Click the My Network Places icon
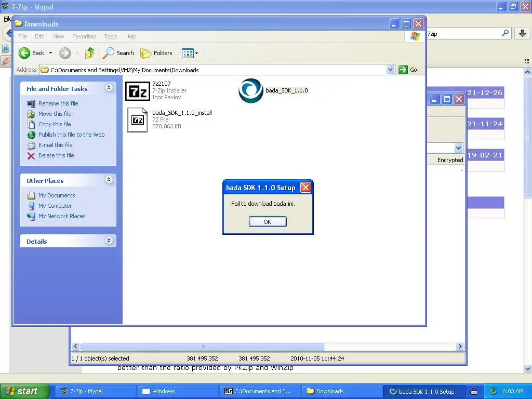The image size is (532, 399). 31,216
